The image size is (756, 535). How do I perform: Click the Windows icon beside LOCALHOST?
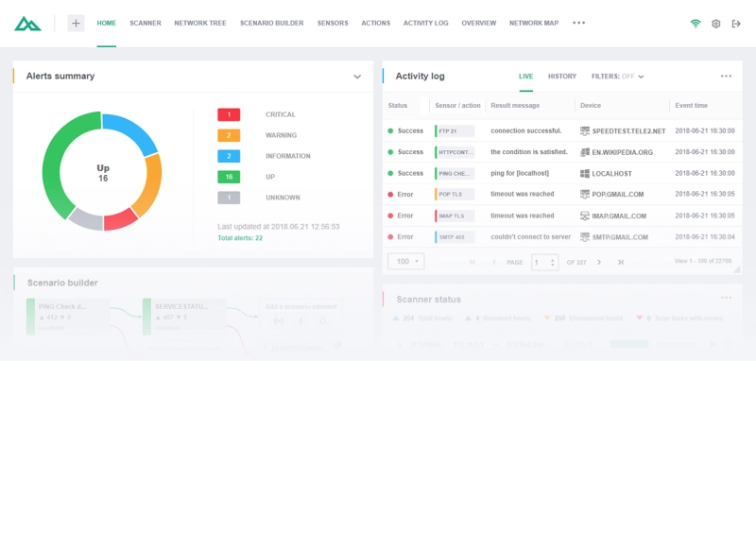[x=585, y=174]
